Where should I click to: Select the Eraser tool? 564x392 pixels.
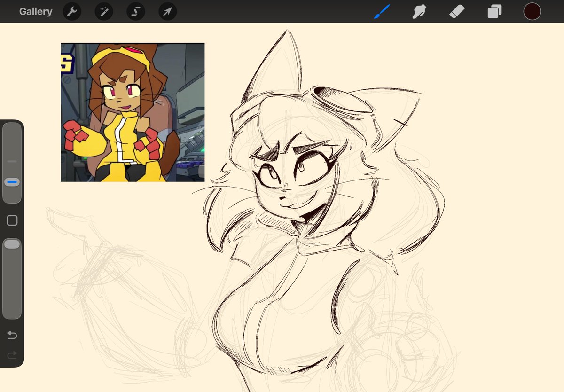point(457,11)
